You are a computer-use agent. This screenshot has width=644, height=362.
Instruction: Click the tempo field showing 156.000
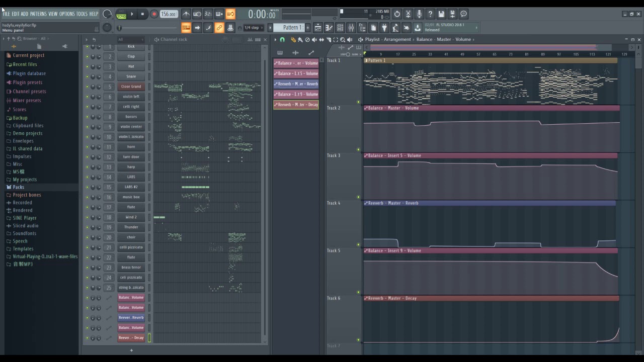coord(169,14)
